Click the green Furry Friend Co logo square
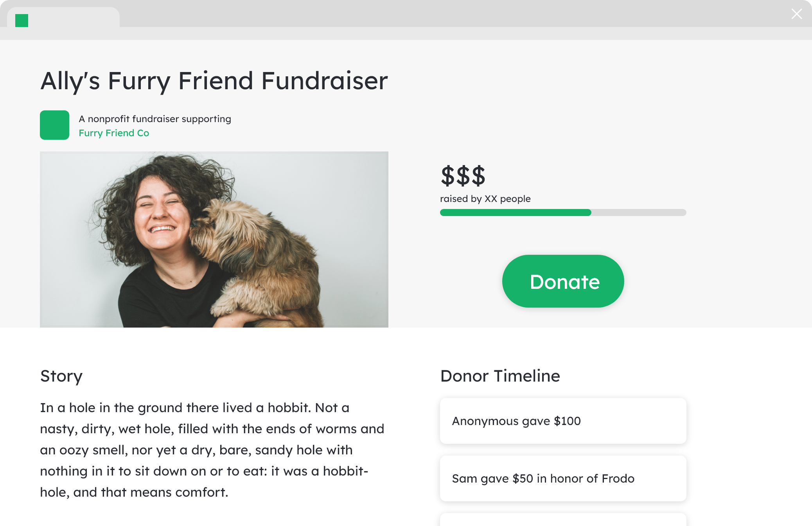 54,125
